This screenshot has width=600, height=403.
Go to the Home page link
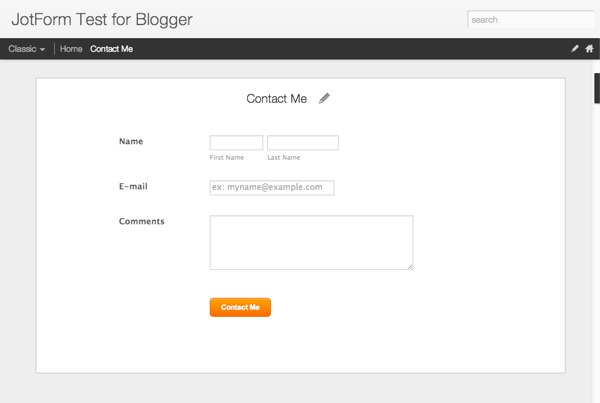coord(71,48)
